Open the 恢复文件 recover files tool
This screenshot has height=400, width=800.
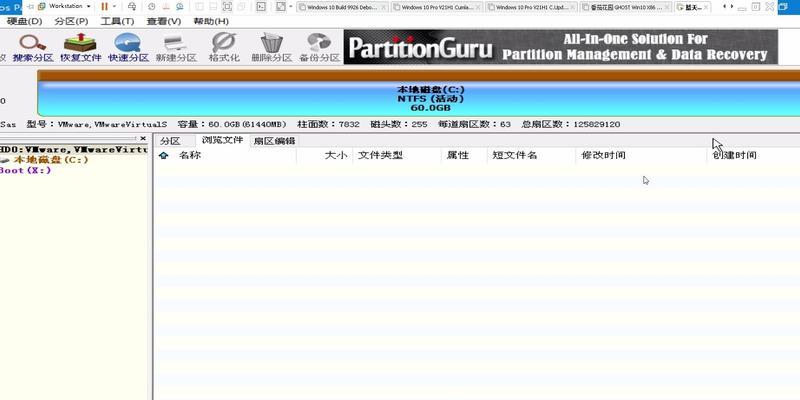(81, 47)
